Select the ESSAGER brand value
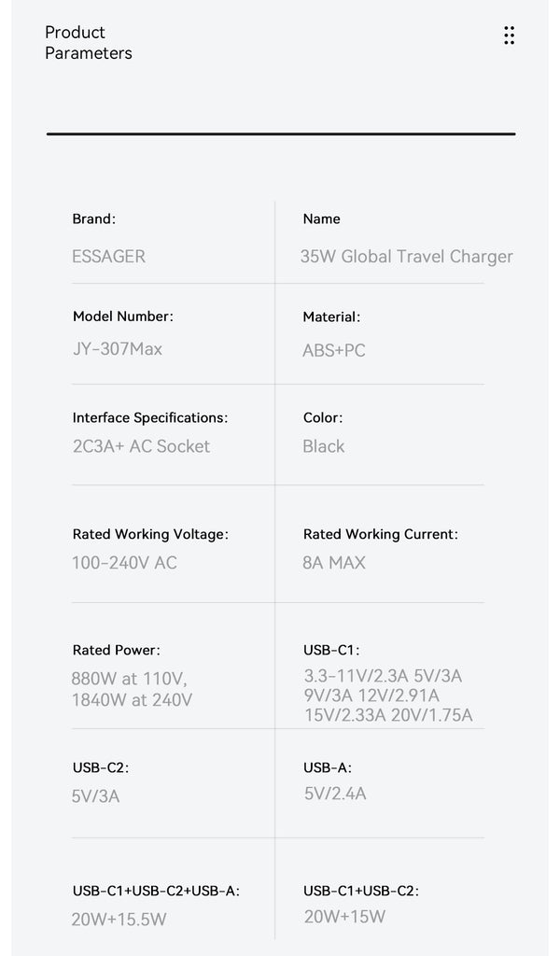 click(108, 256)
